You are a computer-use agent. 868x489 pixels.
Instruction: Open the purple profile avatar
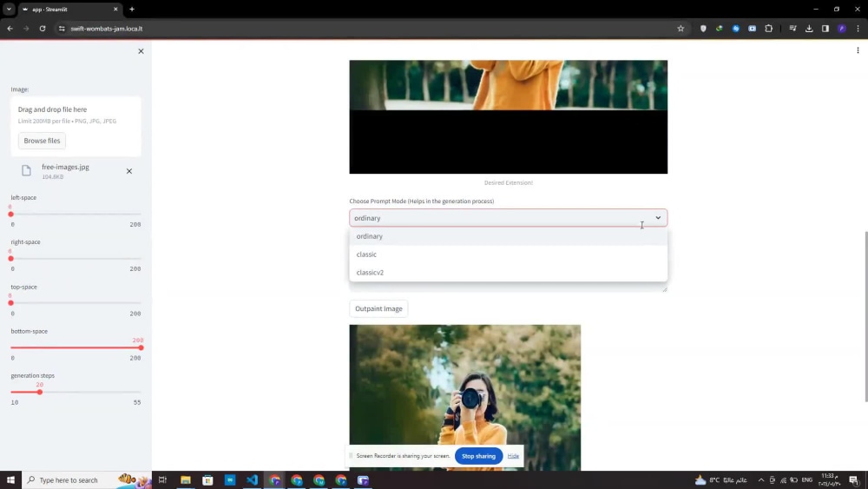[x=841, y=29]
